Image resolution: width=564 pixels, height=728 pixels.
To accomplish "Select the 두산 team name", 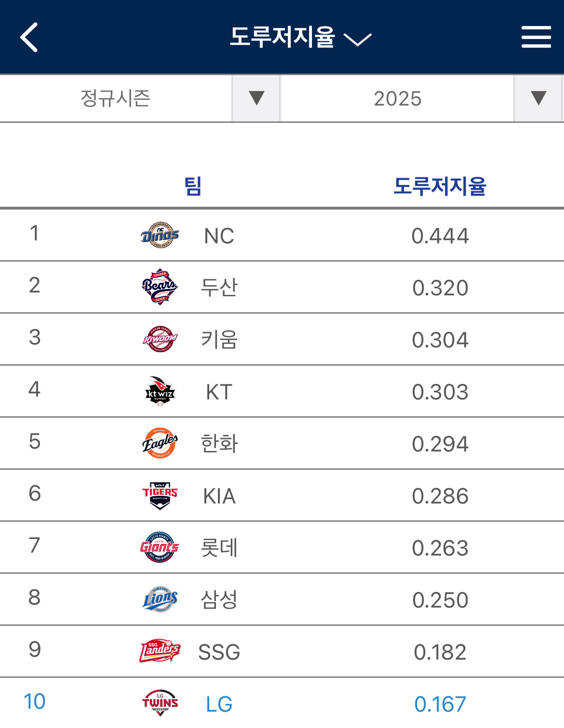I will pos(219,288).
